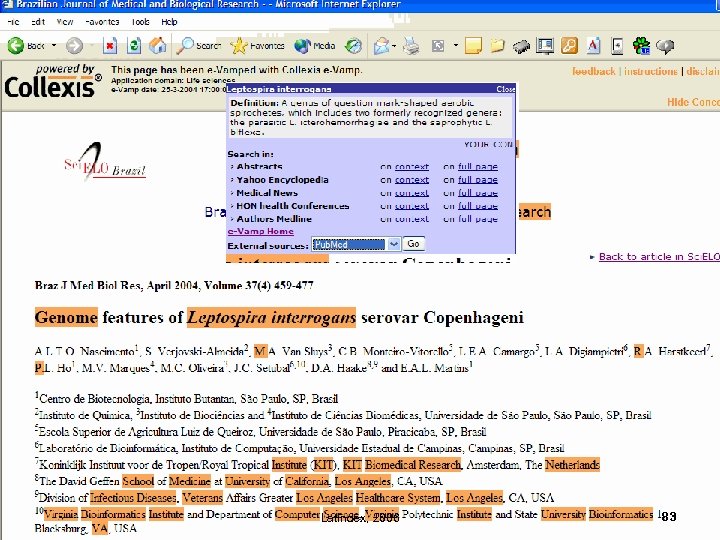The image size is (720, 540).
Task: Click highlighted concept School
Action: click(138, 481)
